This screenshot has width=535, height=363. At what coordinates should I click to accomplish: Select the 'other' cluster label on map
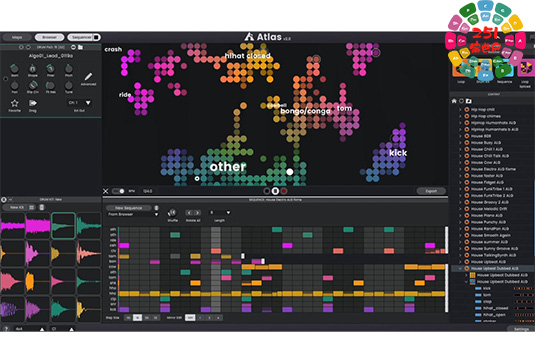(x=228, y=166)
